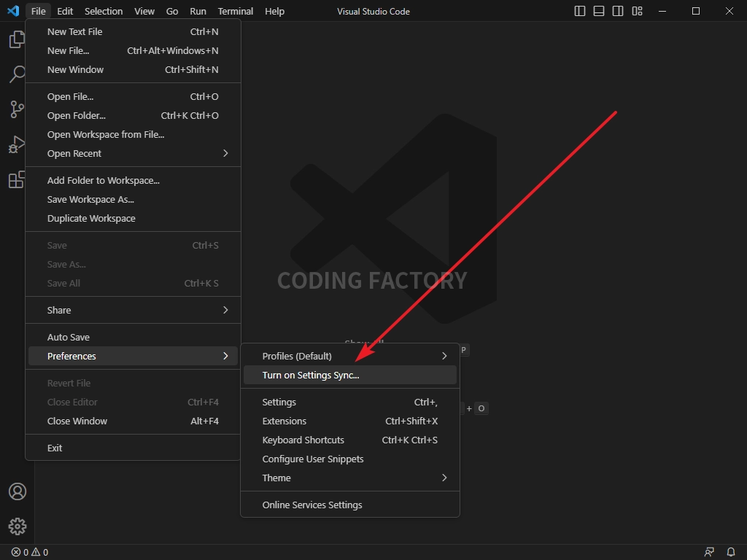Select Duplicate Workspace
Viewport: 747px width, 560px height.
pos(133,219)
